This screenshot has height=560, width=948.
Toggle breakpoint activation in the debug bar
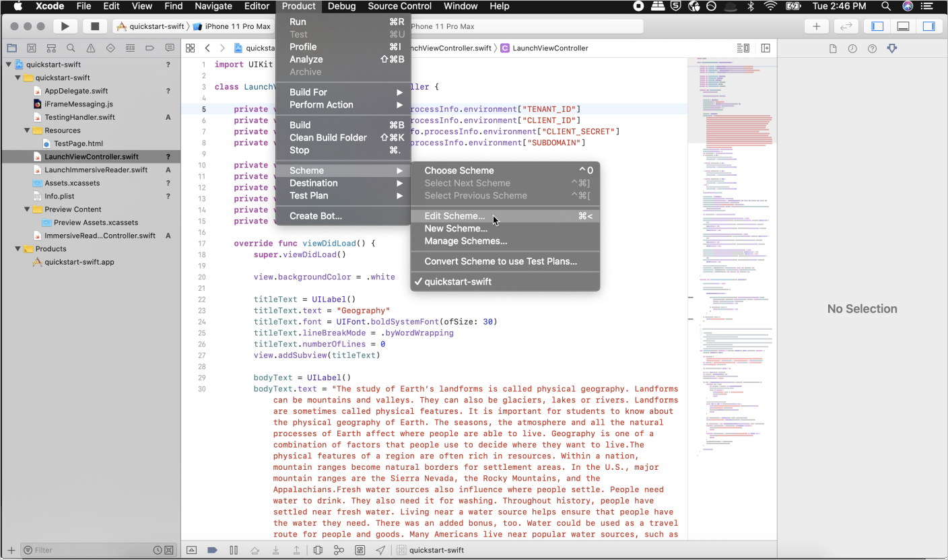(212, 550)
